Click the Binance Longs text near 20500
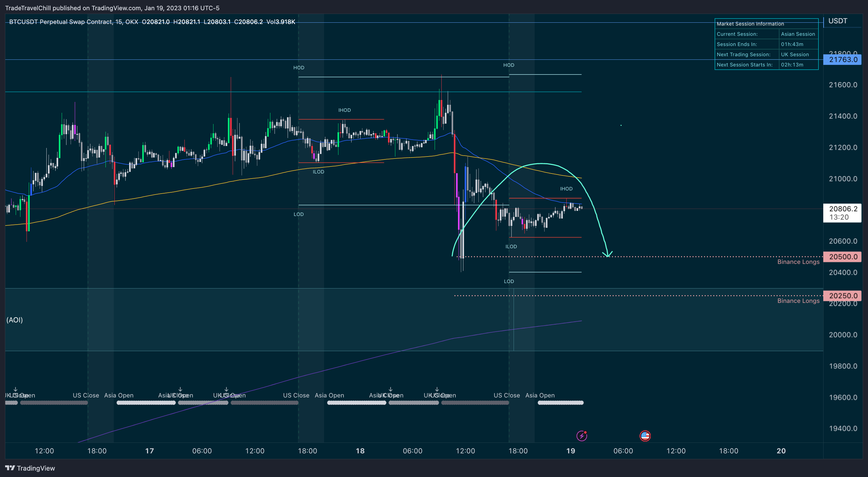Viewport: 868px width, 477px height. point(798,262)
